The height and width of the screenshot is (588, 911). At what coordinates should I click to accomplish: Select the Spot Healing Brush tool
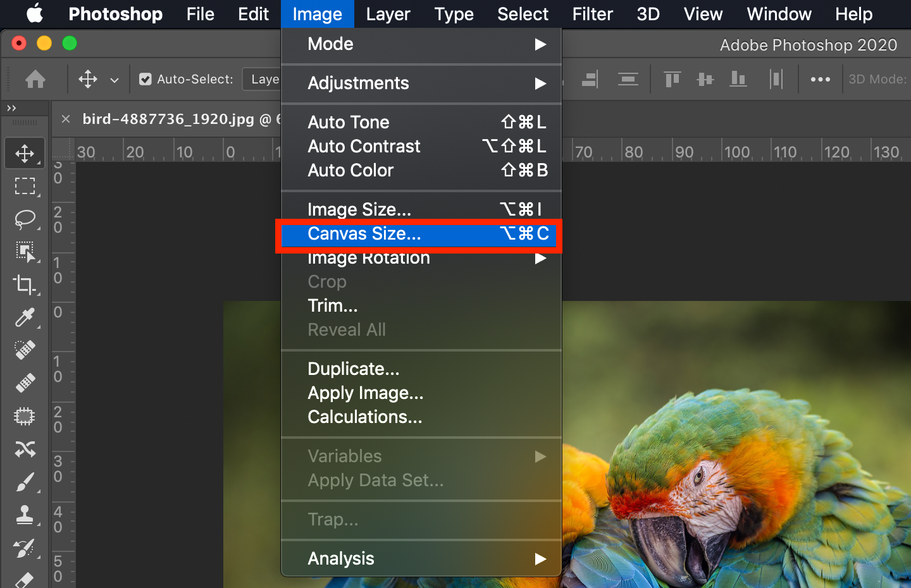25,350
